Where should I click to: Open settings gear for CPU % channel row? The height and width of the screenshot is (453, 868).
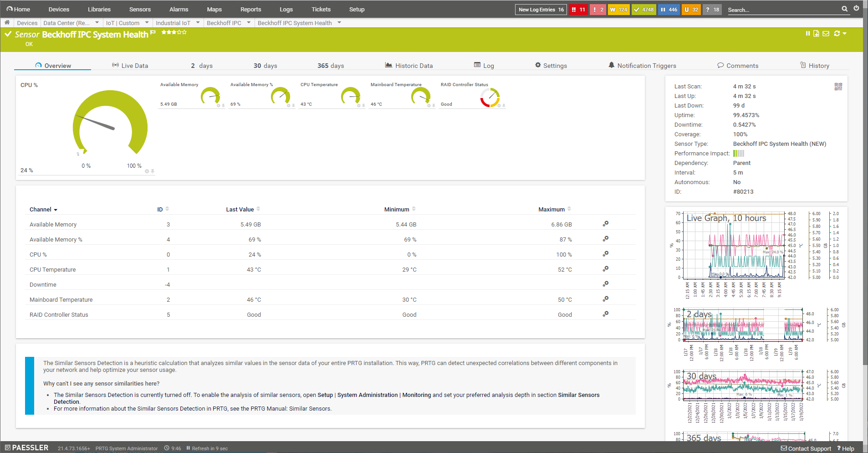tap(605, 254)
